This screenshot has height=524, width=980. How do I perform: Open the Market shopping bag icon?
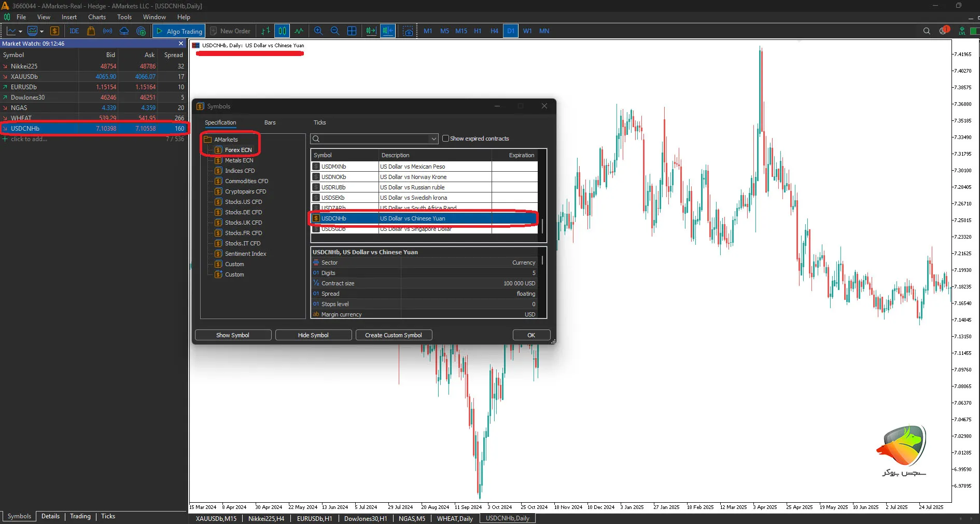pos(91,31)
